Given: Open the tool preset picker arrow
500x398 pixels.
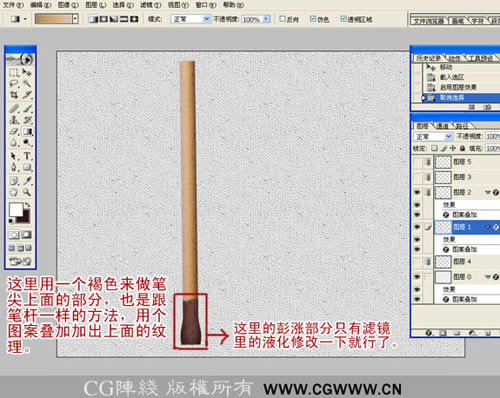Looking at the screenshot, I should pos(25,19).
